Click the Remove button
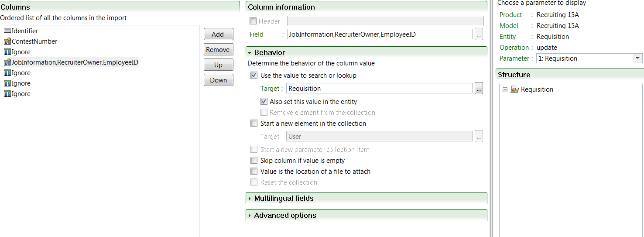 218,50
